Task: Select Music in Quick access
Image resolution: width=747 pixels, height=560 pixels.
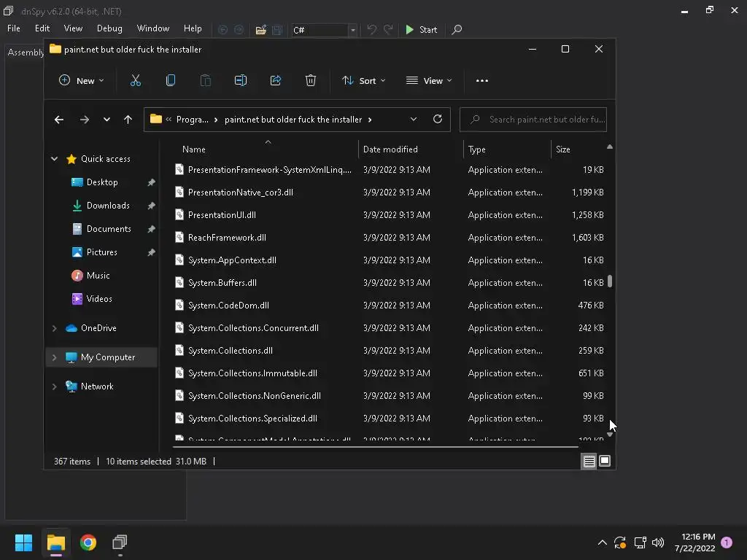Action: pyautogui.click(x=98, y=276)
